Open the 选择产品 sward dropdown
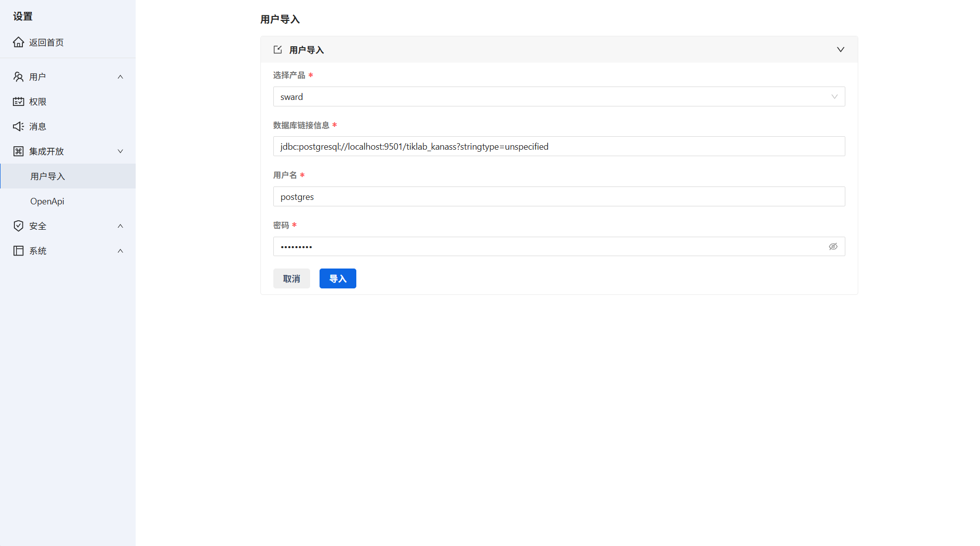The height and width of the screenshot is (546, 980). [559, 96]
